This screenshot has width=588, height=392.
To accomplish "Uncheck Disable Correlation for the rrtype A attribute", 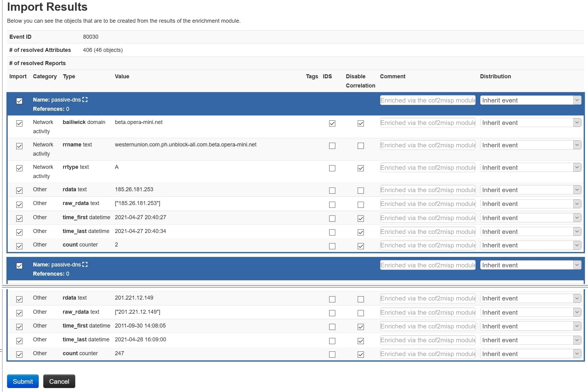I will click(361, 168).
